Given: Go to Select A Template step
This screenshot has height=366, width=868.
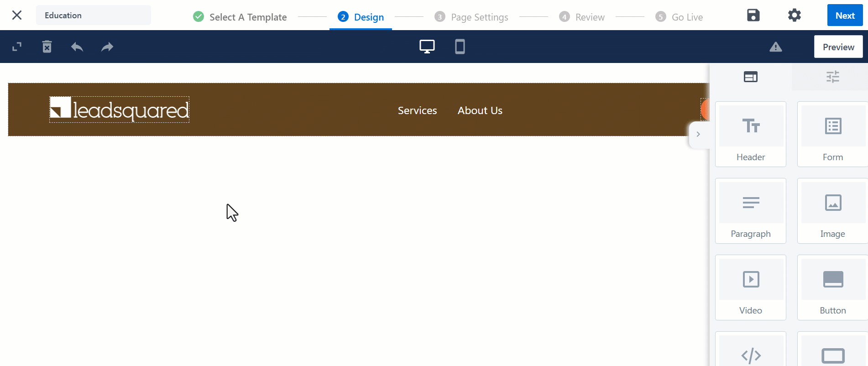Looking at the screenshot, I should pyautogui.click(x=248, y=17).
